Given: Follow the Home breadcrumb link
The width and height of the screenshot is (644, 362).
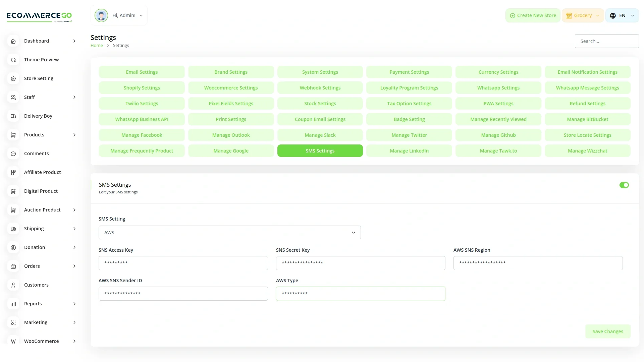Looking at the screenshot, I should pyautogui.click(x=97, y=45).
